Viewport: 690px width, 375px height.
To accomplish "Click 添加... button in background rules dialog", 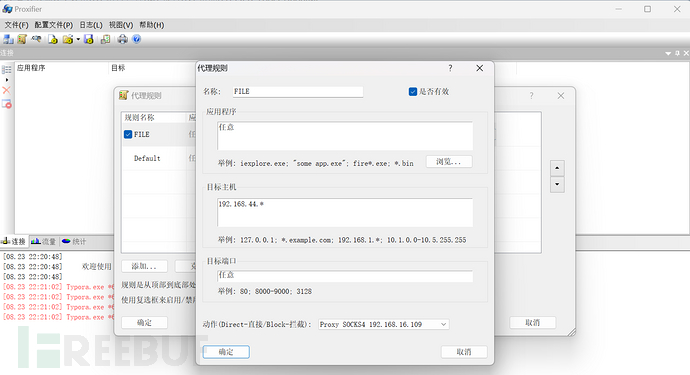I will [144, 266].
